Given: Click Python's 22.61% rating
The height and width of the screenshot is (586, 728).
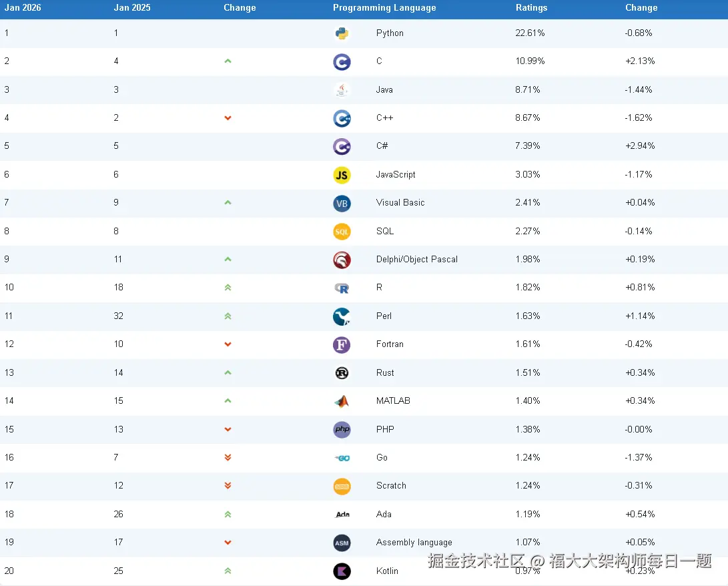Looking at the screenshot, I should pos(530,33).
